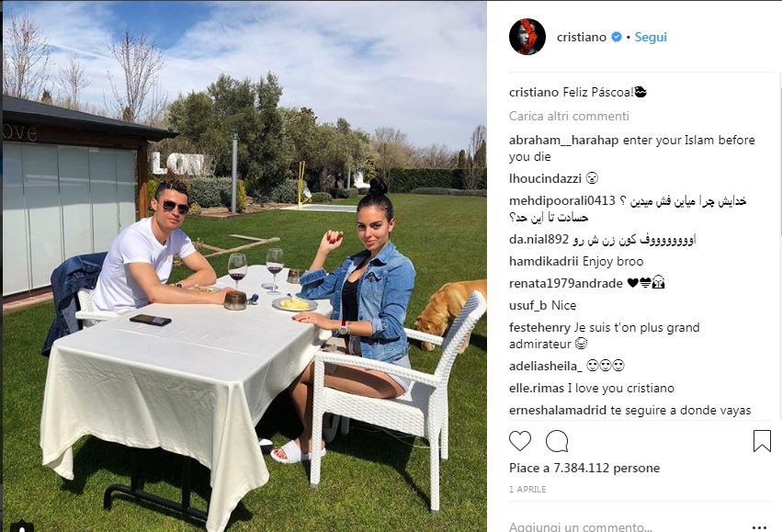Image resolution: width=782 pixels, height=532 pixels.
Task: Like the post with heart icon
Action: point(520,441)
